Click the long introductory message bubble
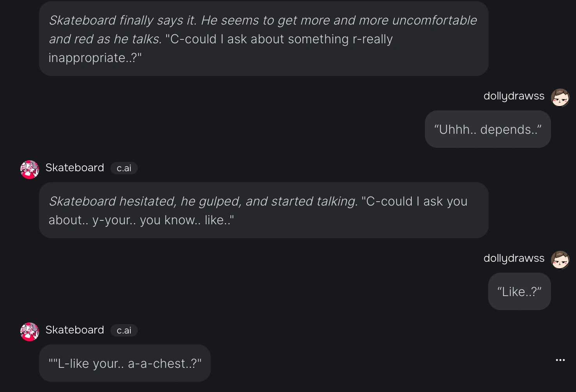576x392 pixels. click(x=263, y=38)
